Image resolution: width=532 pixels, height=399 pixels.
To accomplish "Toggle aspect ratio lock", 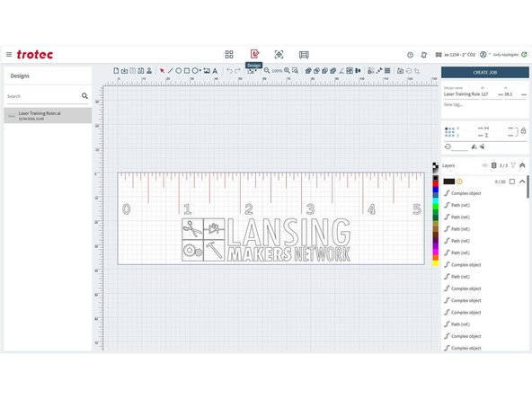I will 524,130.
